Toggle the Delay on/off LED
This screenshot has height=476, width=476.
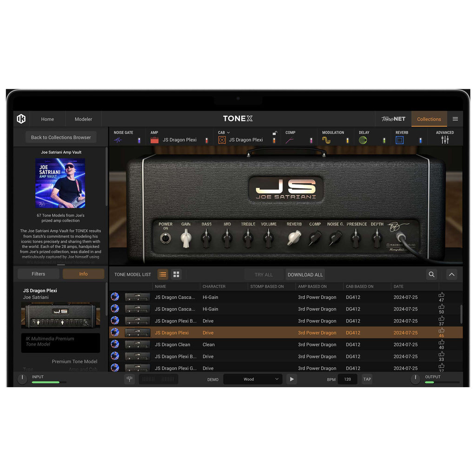click(384, 140)
